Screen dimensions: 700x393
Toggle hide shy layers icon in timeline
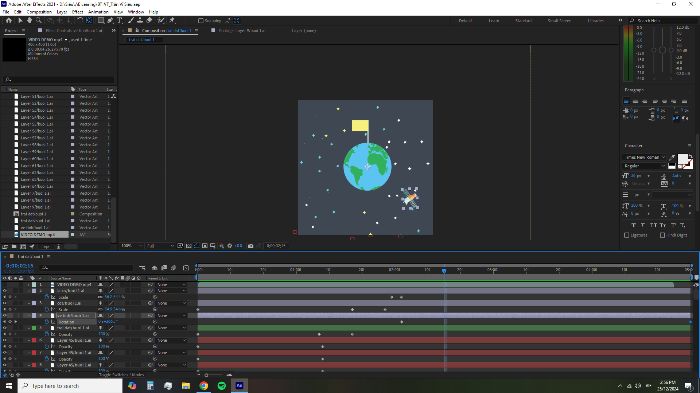(x=154, y=268)
